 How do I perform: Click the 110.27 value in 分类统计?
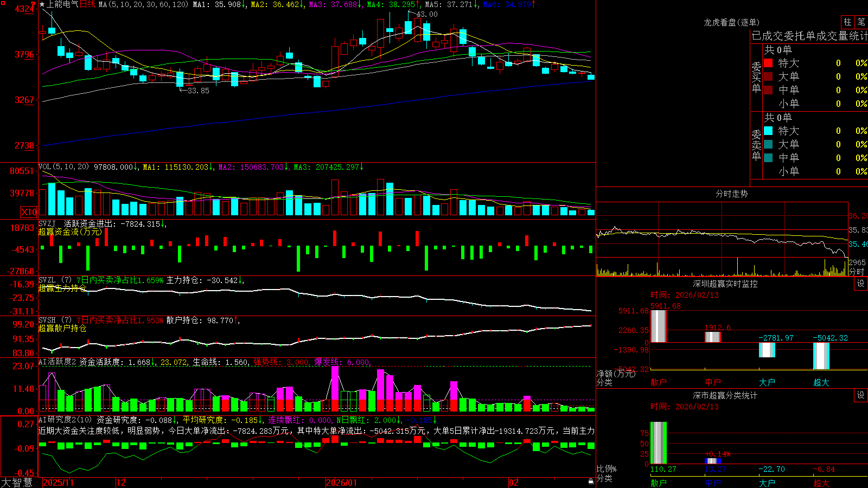coord(663,469)
